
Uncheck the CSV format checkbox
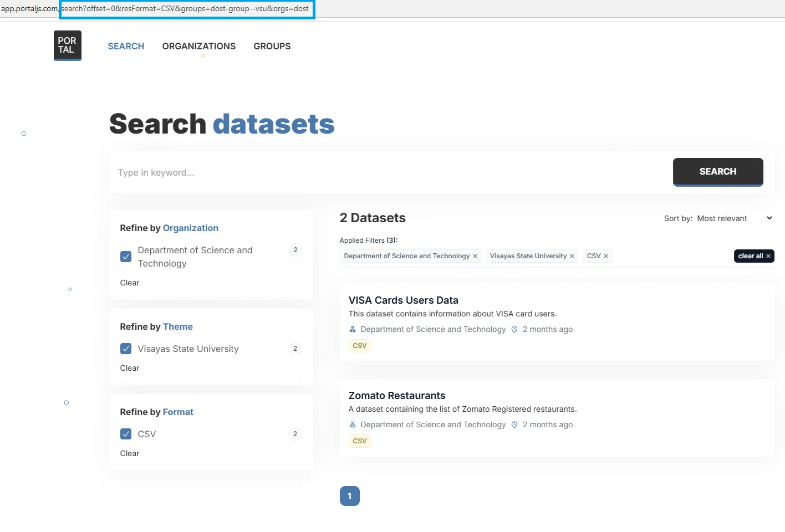[126, 434]
